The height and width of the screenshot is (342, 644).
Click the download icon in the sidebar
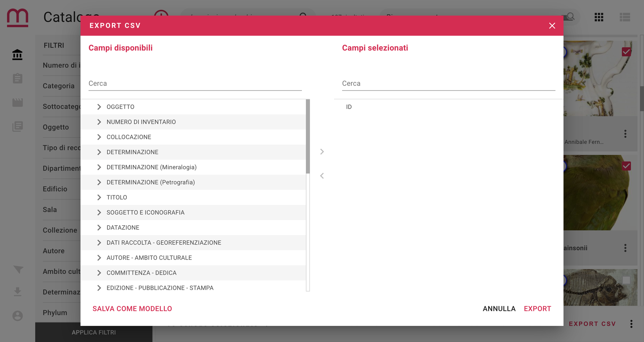click(17, 292)
